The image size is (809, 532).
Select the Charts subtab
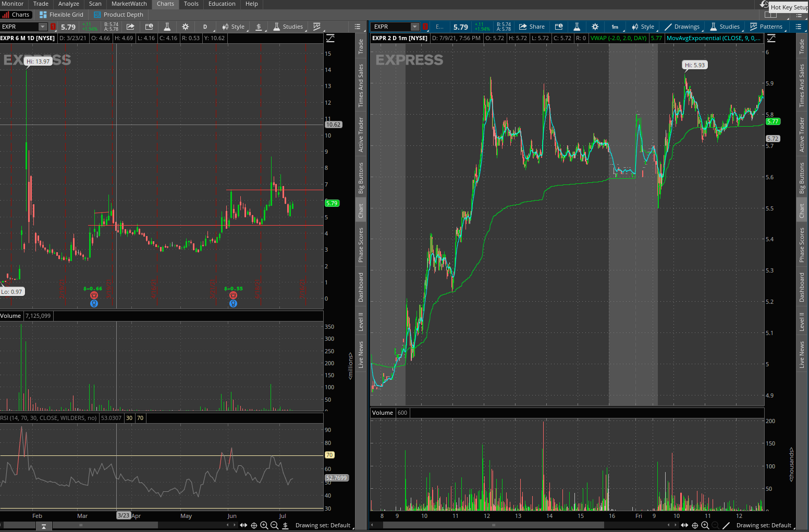point(16,15)
